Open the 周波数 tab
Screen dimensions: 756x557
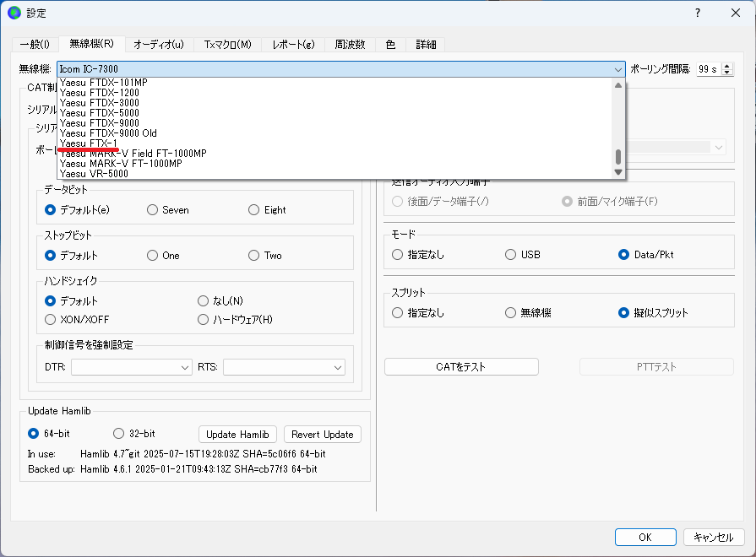(x=350, y=45)
